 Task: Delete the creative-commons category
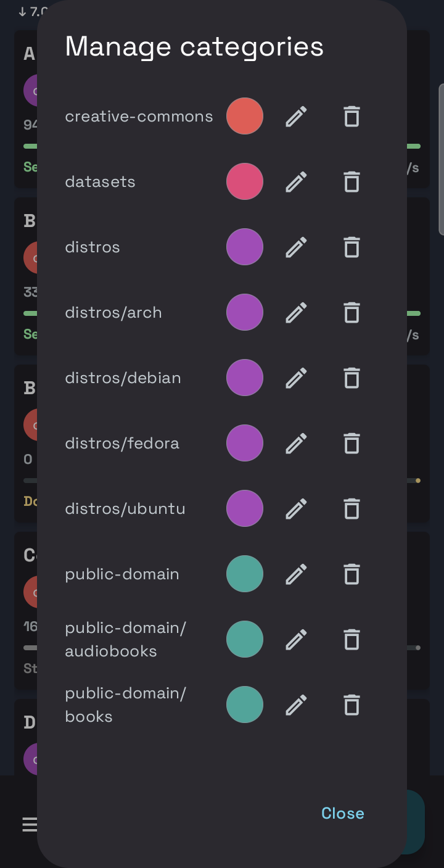click(x=351, y=116)
